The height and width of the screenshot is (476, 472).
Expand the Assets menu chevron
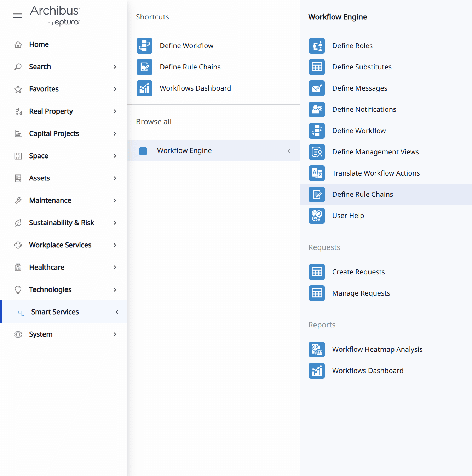tap(115, 178)
